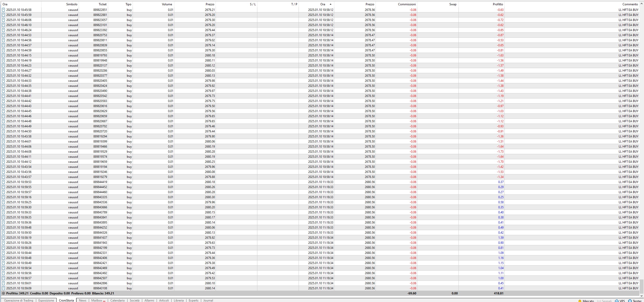Open the Experts tab
644x302 pixels.
pyautogui.click(x=194, y=300)
